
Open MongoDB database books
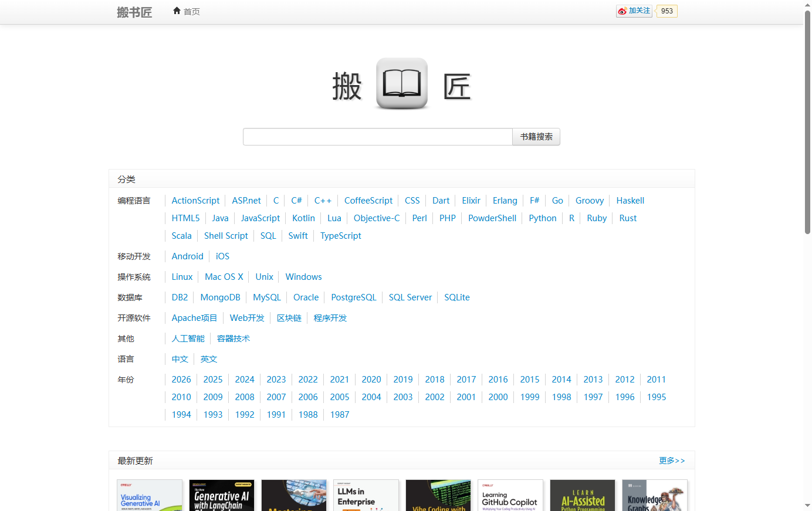pyautogui.click(x=221, y=297)
